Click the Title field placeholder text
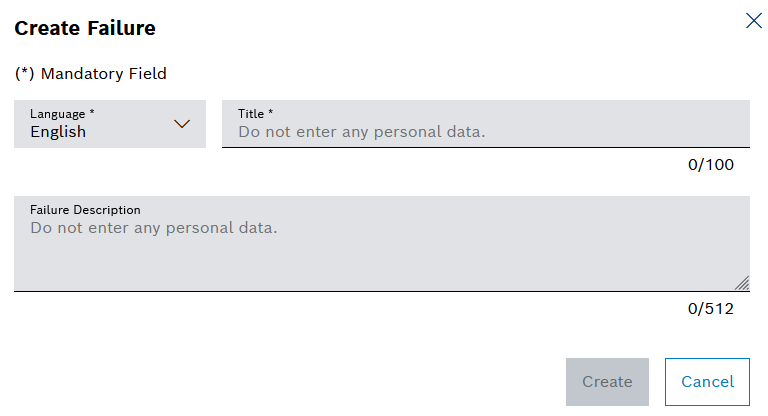This screenshot has height=416, width=768. [x=361, y=132]
